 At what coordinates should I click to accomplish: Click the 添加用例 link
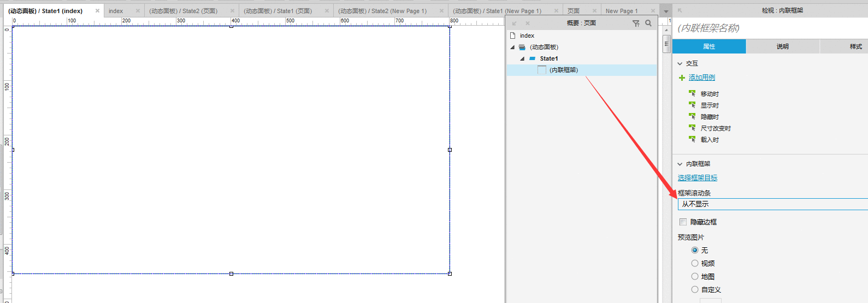[702, 78]
